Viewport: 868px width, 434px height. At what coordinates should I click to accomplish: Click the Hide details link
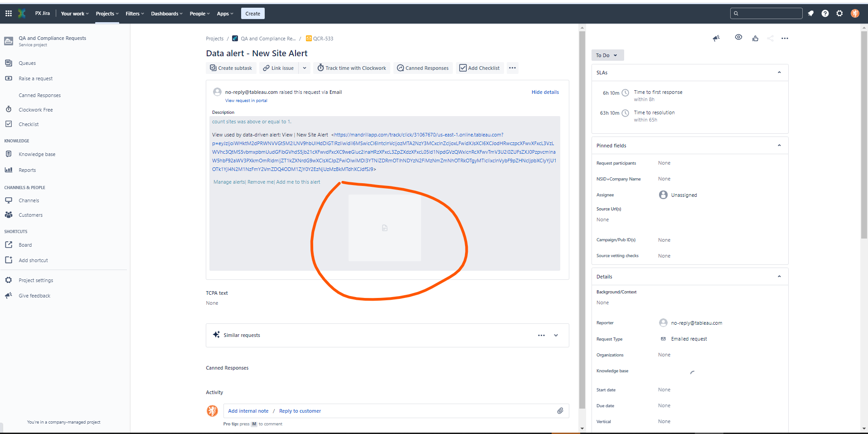545,92
